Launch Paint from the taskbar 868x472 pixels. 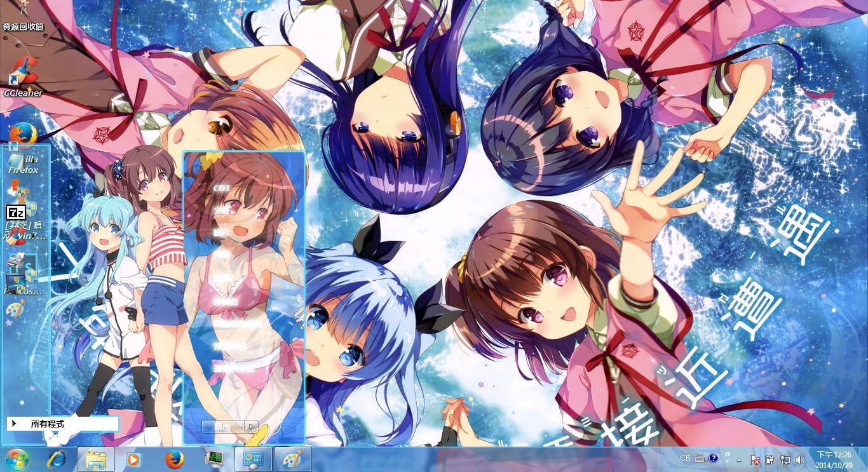294,459
